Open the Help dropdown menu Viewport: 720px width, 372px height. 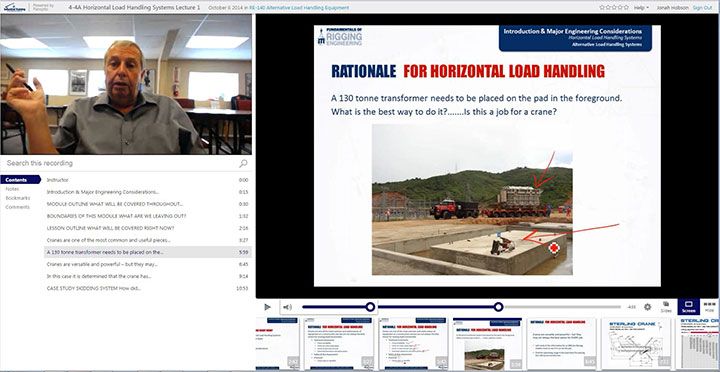(x=641, y=8)
